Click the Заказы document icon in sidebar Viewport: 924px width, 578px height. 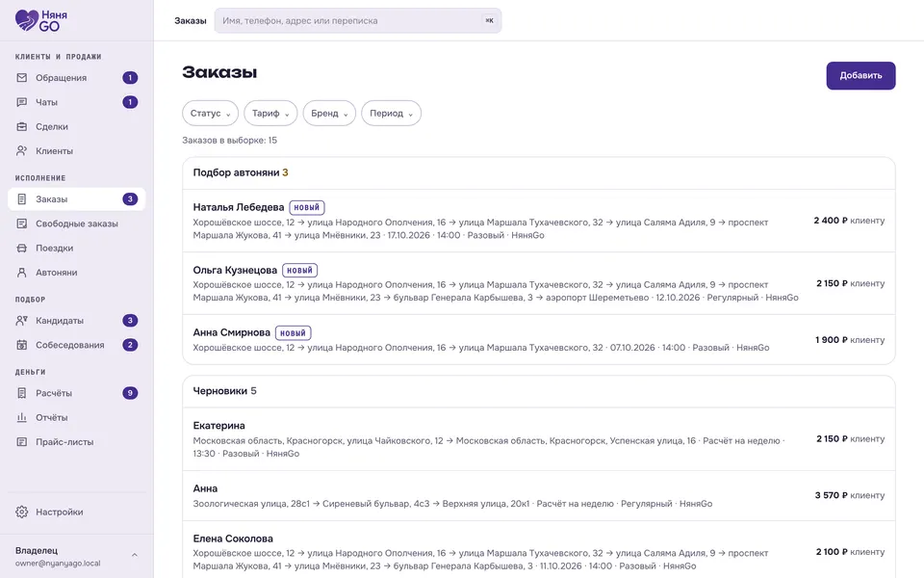(22, 199)
